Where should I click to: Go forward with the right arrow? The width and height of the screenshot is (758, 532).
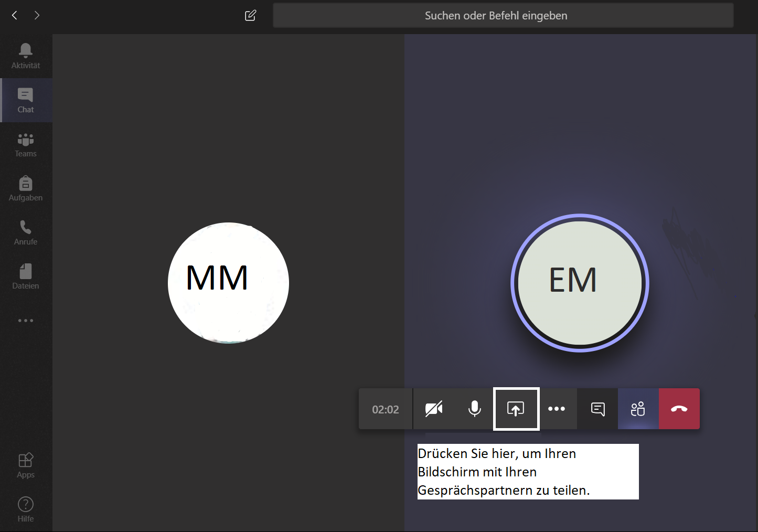(x=37, y=15)
